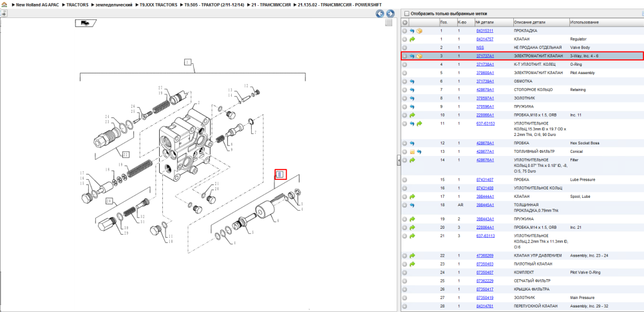This screenshot has width=644, height=312.
Task: Enable 'Отобразить только выбранные метки' checkbox
Action: point(406,14)
